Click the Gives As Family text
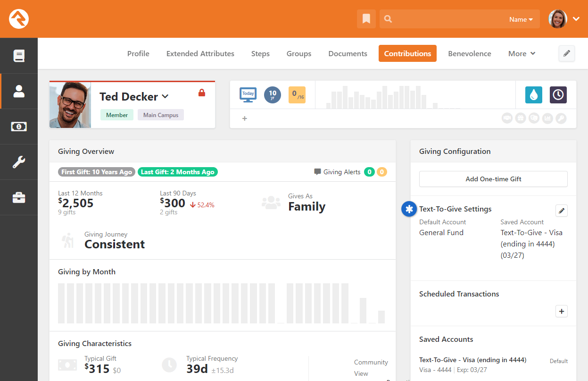The width and height of the screenshot is (588, 381). [306, 207]
